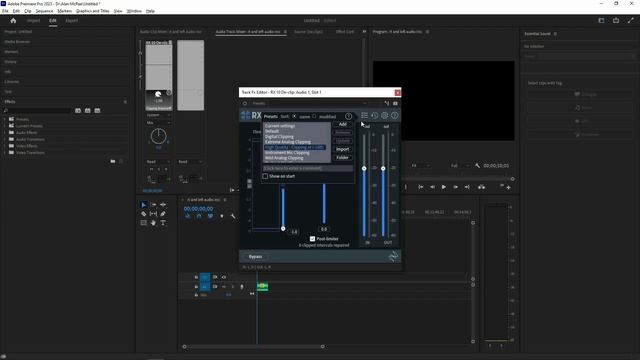Select the Digital Clipping preset

[x=280, y=137]
